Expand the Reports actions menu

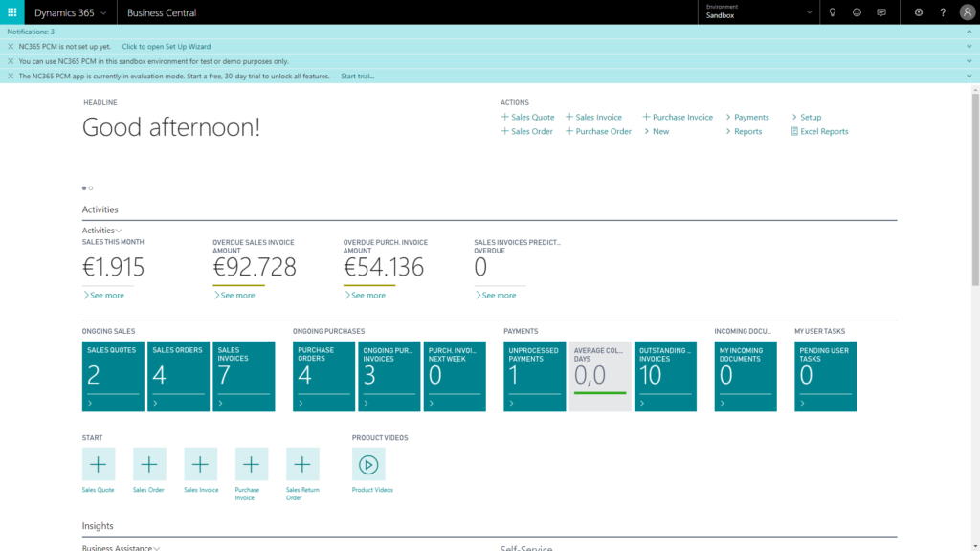click(x=743, y=131)
